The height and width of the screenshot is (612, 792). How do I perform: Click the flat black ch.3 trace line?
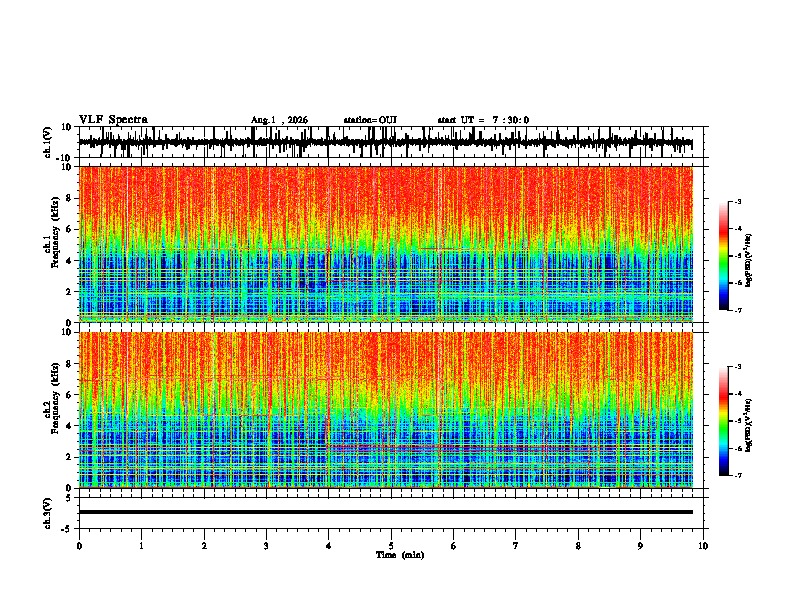pos(386,512)
